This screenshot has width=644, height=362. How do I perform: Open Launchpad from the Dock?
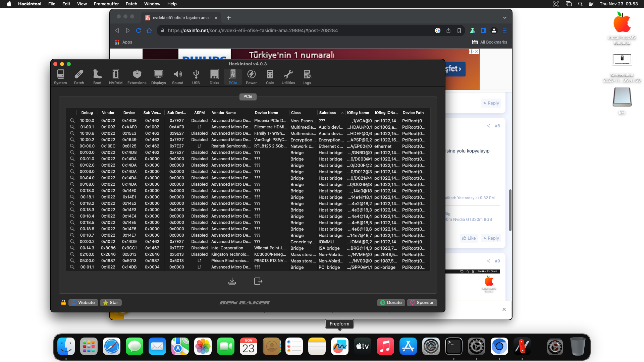(x=89, y=346)
